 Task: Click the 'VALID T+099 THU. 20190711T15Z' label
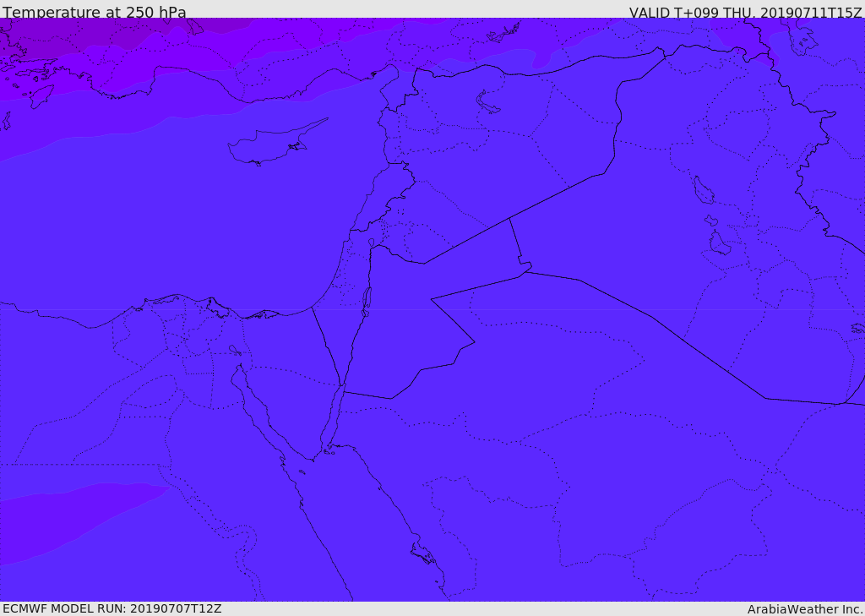745,13
